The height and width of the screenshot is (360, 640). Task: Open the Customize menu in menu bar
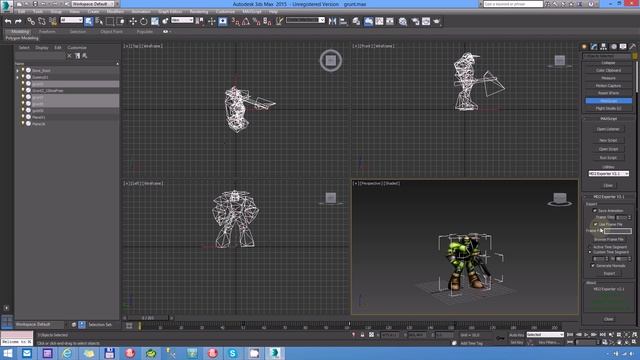[225, 12]
